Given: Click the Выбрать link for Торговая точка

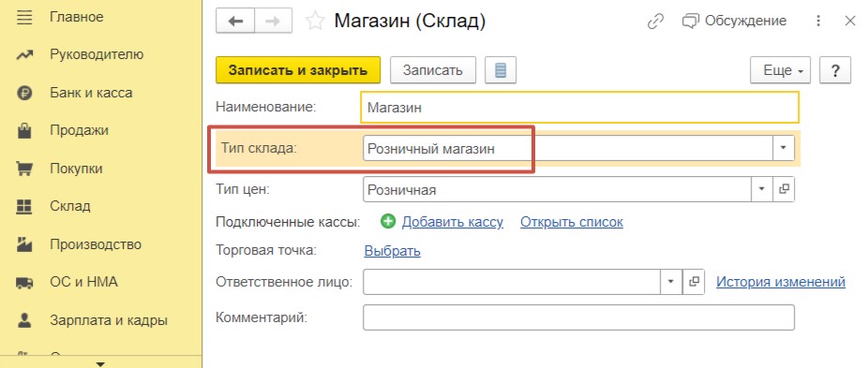Looking at the screenshot, I should (392, 251).
